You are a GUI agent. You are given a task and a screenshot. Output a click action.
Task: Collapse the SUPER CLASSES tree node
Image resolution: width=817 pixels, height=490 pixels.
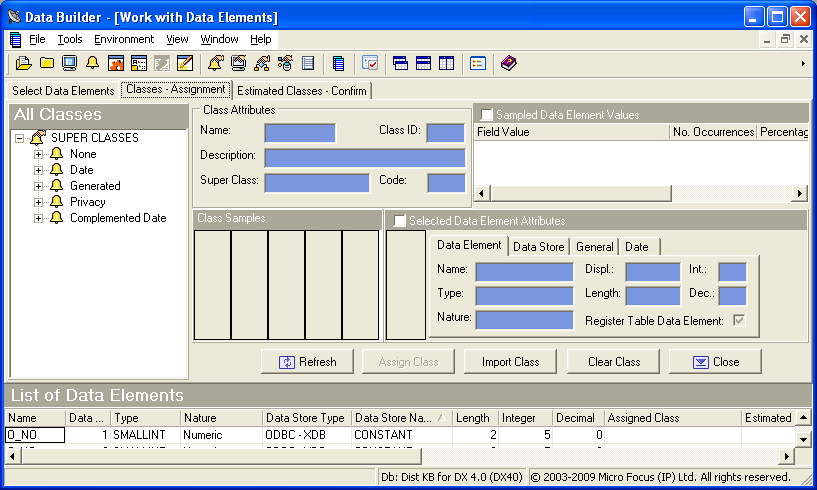click(x=21, y=138)
